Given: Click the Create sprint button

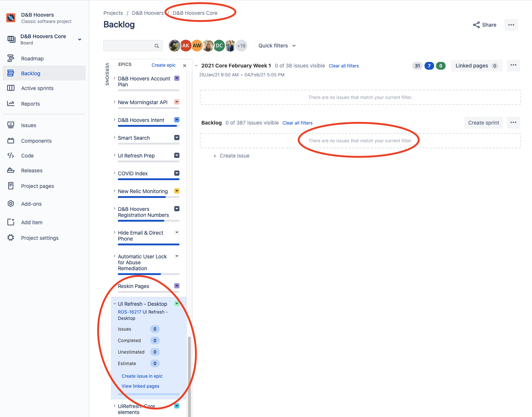Looking at the screenshot, I should coord(483,123).
